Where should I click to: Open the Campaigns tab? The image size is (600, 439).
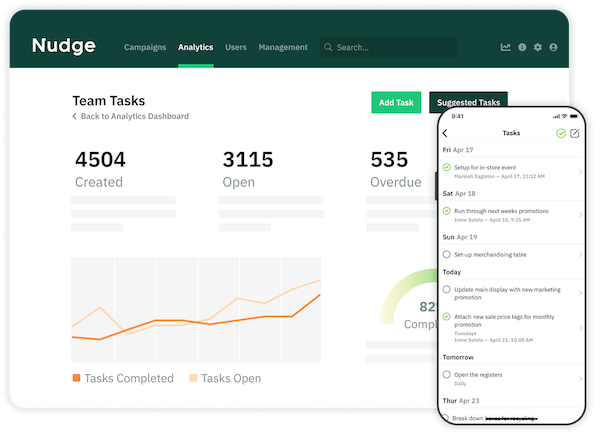point(145,47)
